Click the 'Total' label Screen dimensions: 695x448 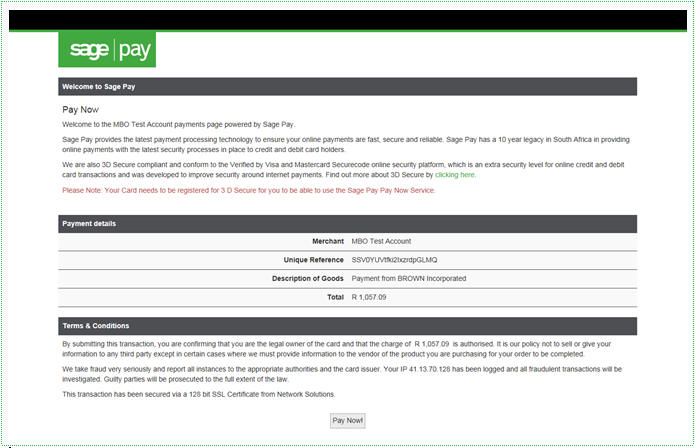pos(336,297)
